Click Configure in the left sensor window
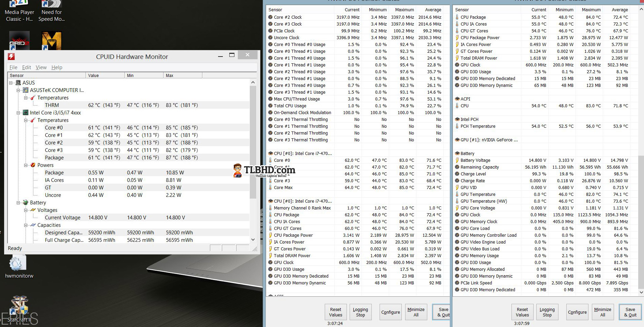The width and height of the screenshot is (644, 327). [390, 312]
